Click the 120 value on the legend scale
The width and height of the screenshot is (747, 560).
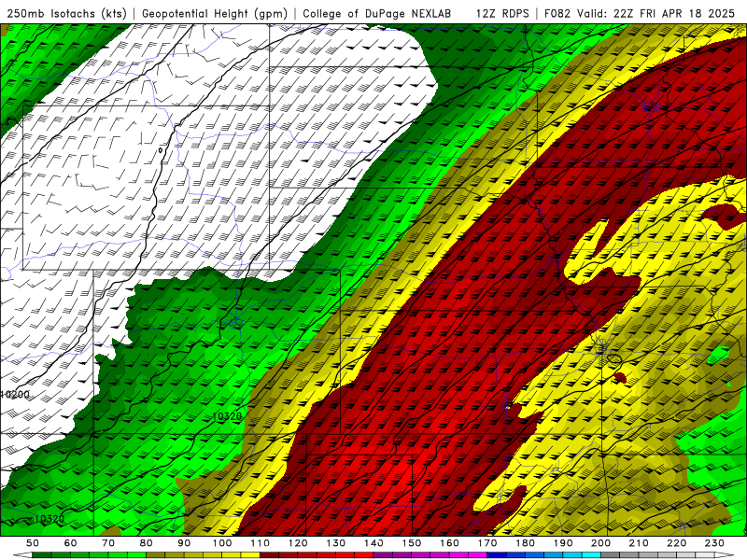[x=298, y=543]
